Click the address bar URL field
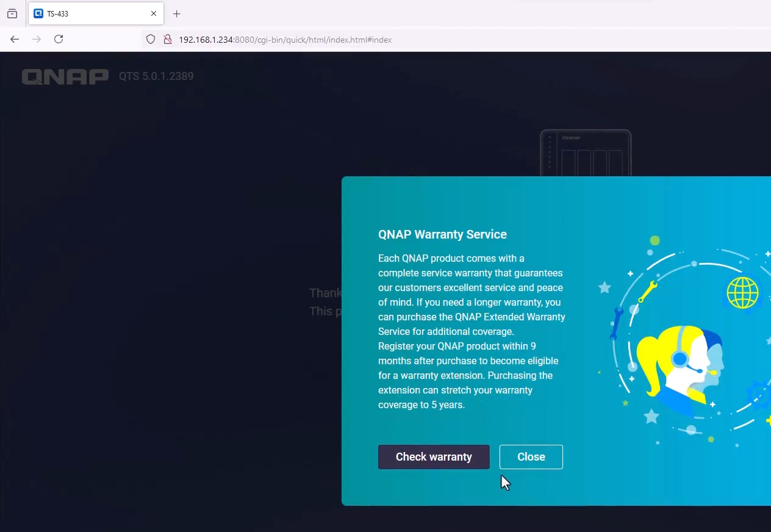 (x=457, y=40)
